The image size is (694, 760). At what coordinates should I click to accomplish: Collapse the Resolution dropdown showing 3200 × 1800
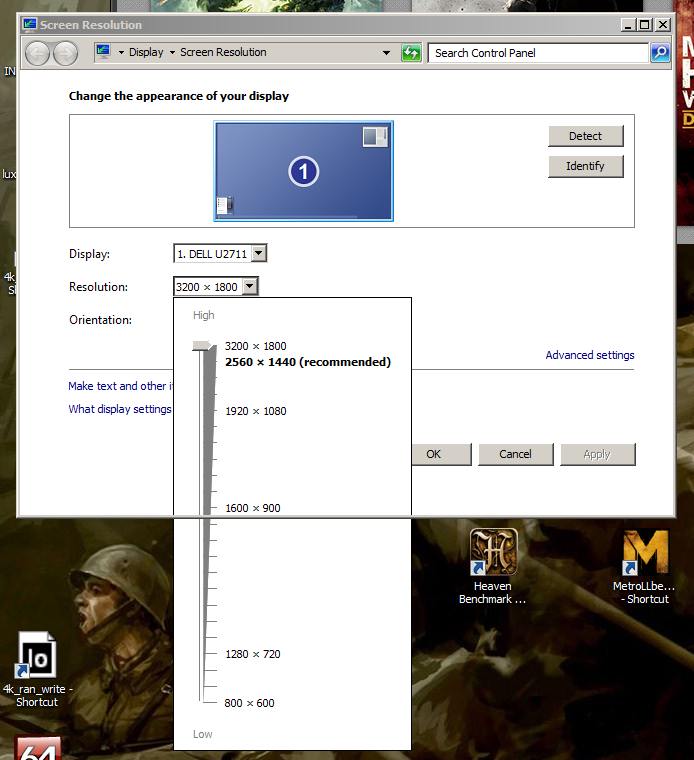(x=249, y=287)
